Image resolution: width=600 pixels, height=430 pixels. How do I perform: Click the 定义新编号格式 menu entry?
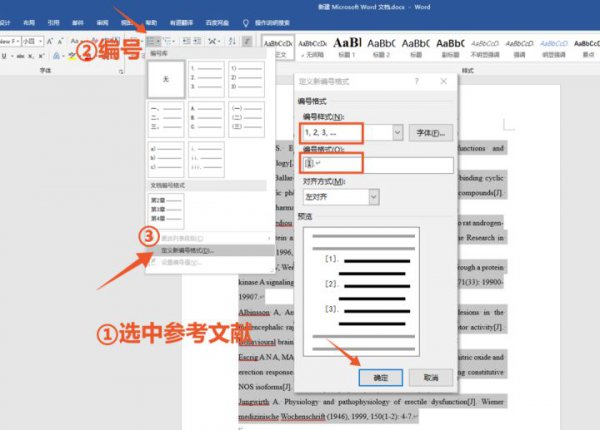[x=190, y=250]
